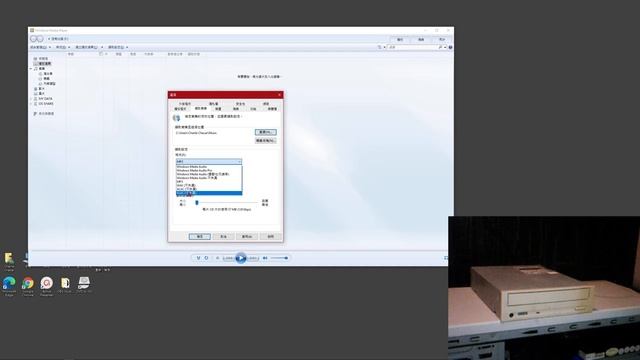Click the Previous track button

228,258
